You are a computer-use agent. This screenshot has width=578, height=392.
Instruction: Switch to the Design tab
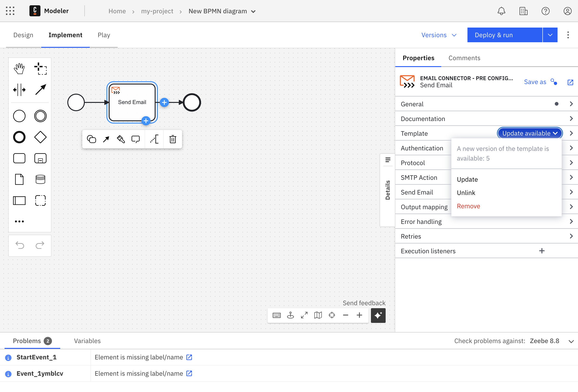click(x=23, y=35)
